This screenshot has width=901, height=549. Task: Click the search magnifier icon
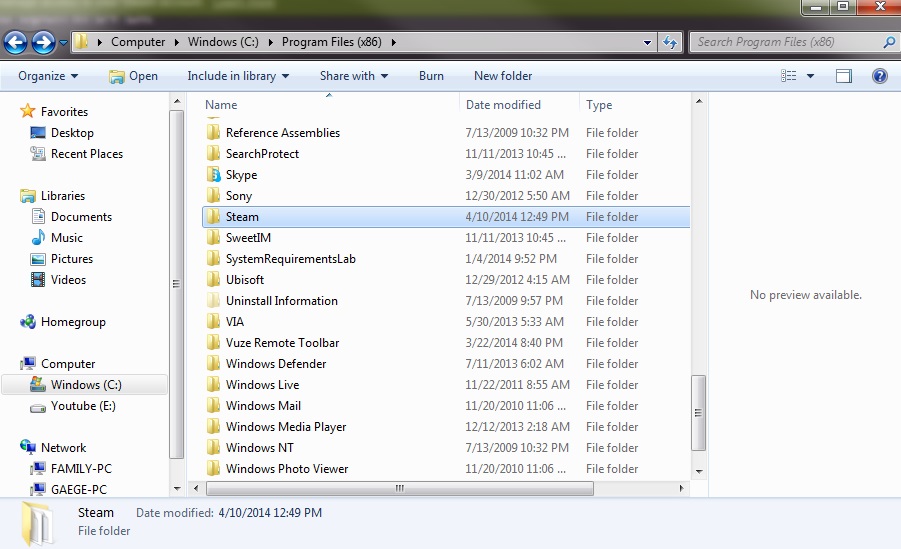[x=888, y=42]
